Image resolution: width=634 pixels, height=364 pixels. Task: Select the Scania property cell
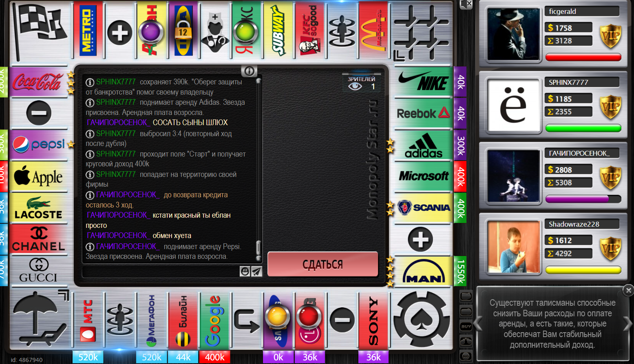pyautogui.click(x=424, y=208)
